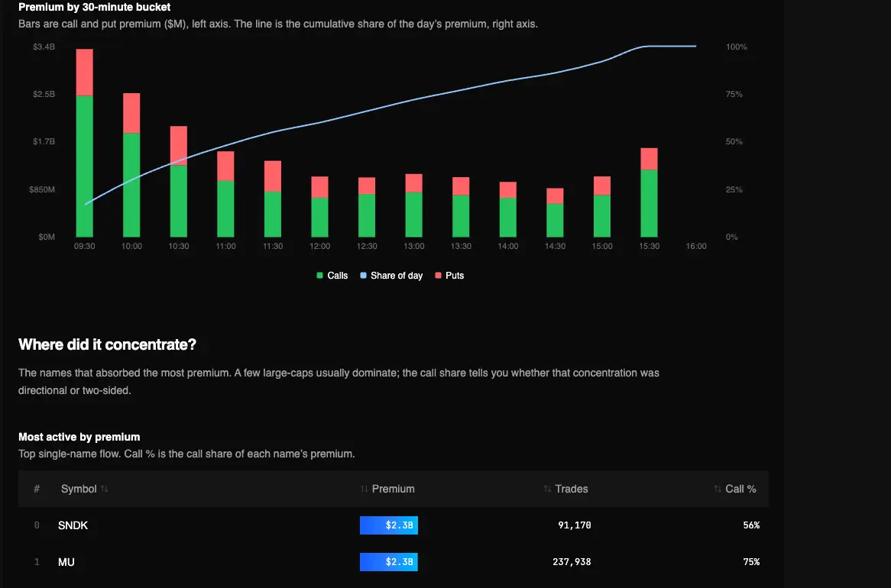Screen dimensions: 891x588
Task: Toggle the Share of day legend entry
Action: [x=391, y=276]
